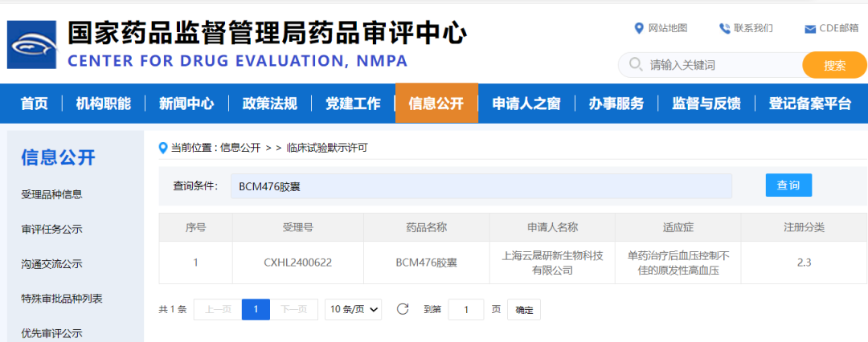Open 党建工作 menu item

(353, 104)
